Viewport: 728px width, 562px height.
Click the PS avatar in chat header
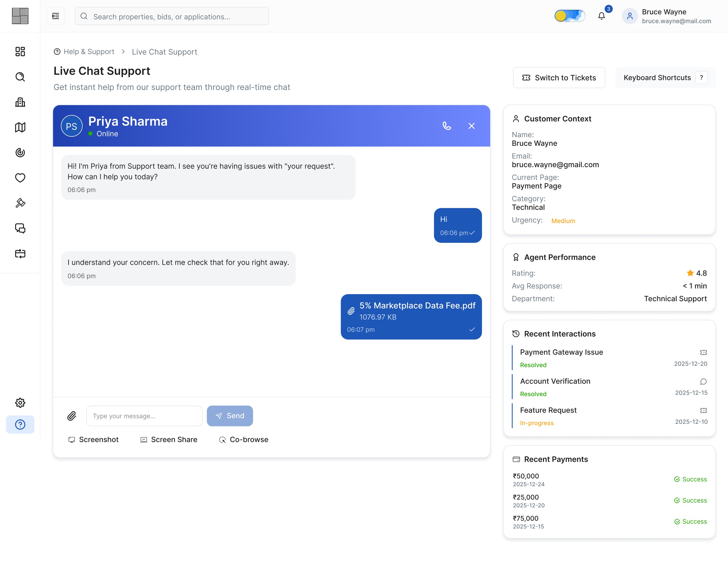coord(72,126)
